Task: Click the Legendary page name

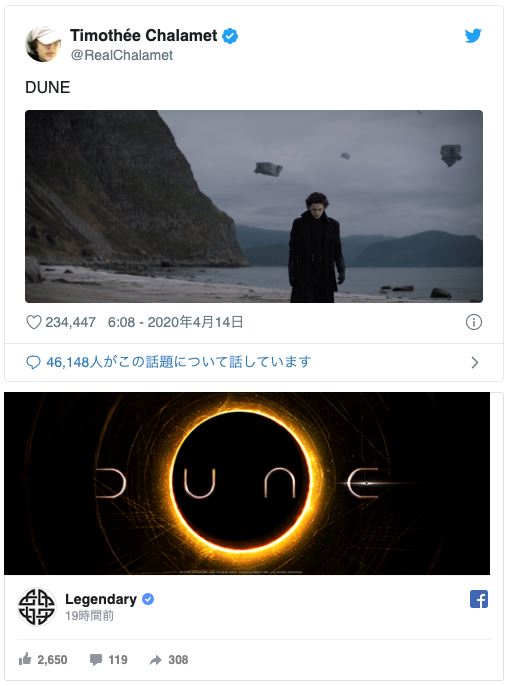Action: click(x=101, y=599)
